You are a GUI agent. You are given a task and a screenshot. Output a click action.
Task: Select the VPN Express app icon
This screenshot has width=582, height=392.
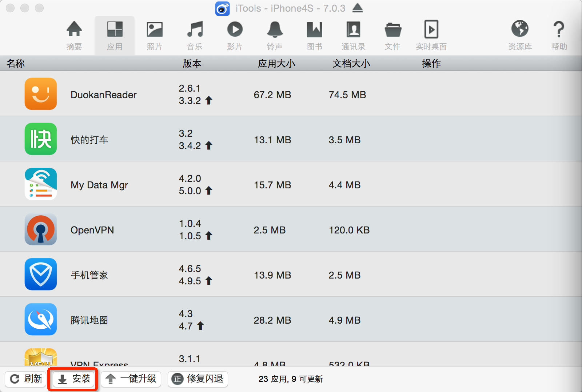[41, 357]
